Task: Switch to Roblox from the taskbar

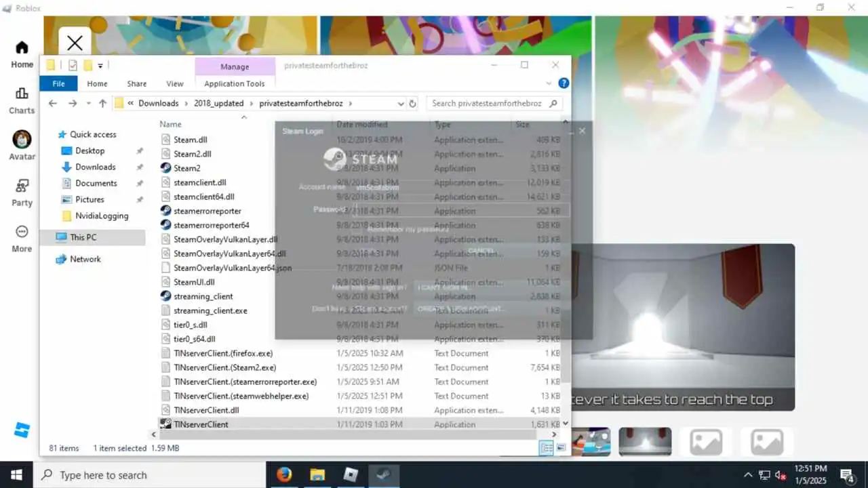Action: (x=351, y=474)
